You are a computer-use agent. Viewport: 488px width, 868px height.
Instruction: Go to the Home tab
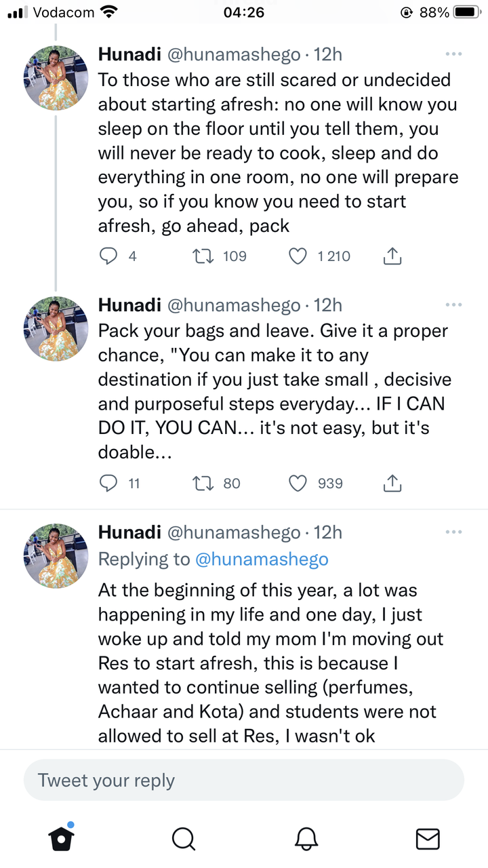point(61,838)
